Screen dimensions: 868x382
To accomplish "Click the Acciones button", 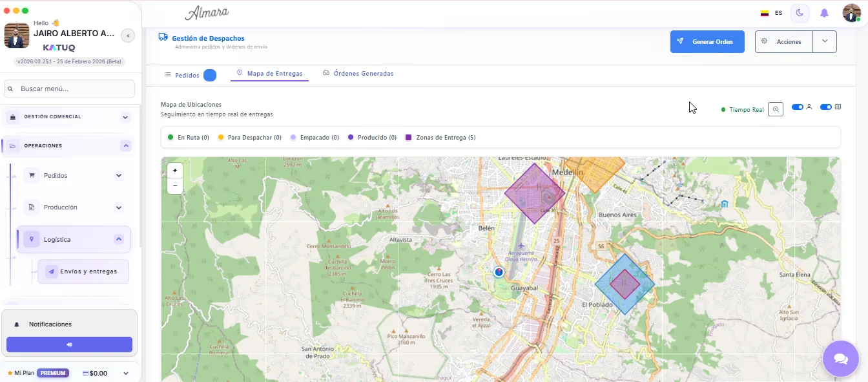I will (x=784, y=41).
